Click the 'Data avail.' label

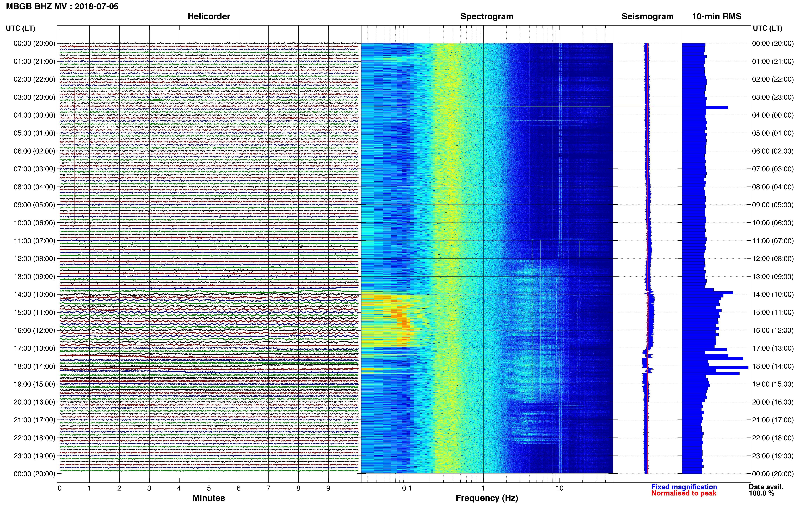766,487
